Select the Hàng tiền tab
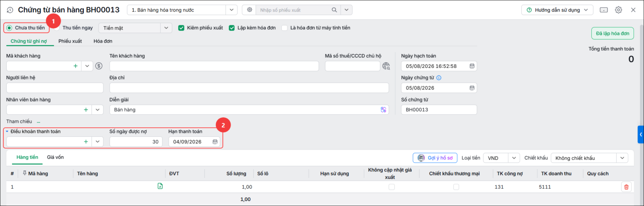Viewport: 644px width, 206px height. tap(27, 157)
